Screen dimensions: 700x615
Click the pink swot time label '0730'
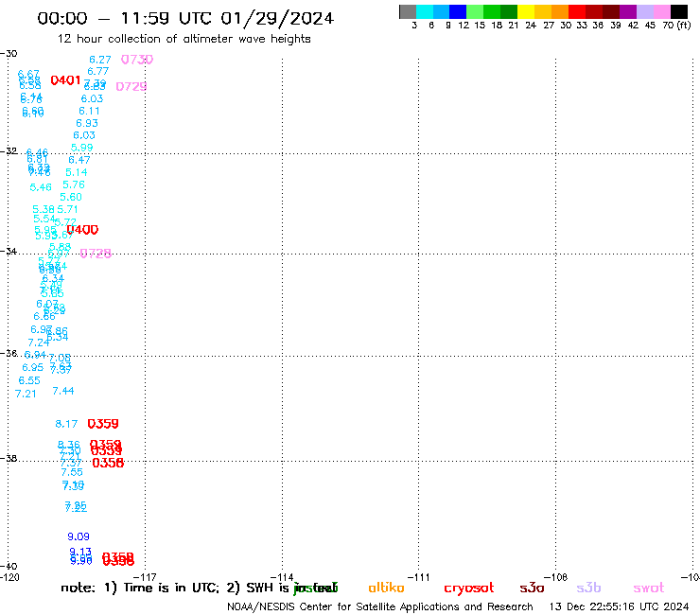[x=137, y=60]
